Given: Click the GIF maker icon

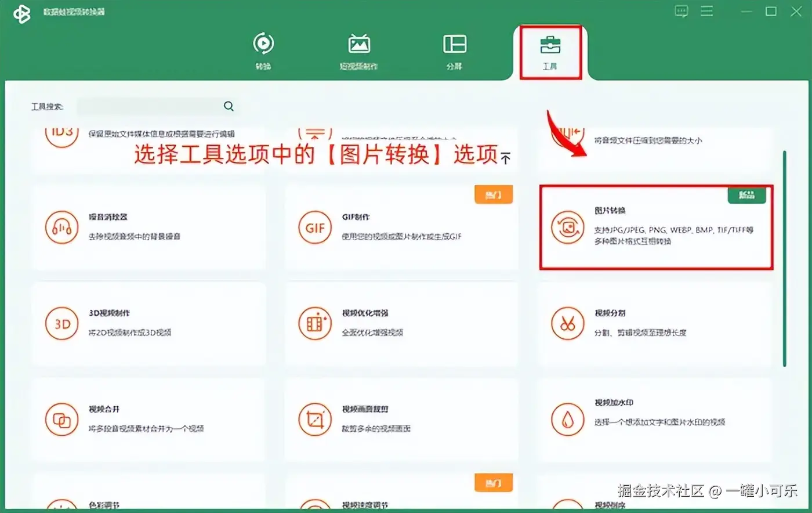Looking at the screenshot, I should tap(315, 227).
